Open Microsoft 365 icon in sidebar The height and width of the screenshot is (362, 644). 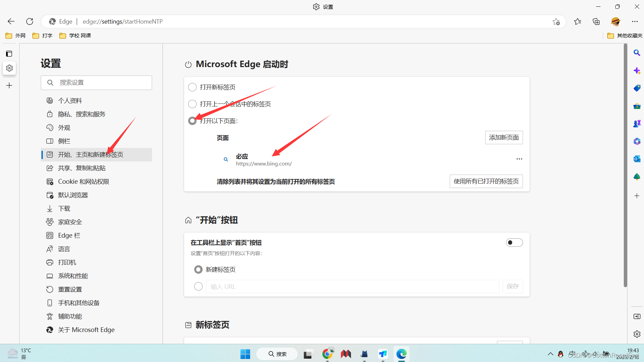click(x=637, y=141)
